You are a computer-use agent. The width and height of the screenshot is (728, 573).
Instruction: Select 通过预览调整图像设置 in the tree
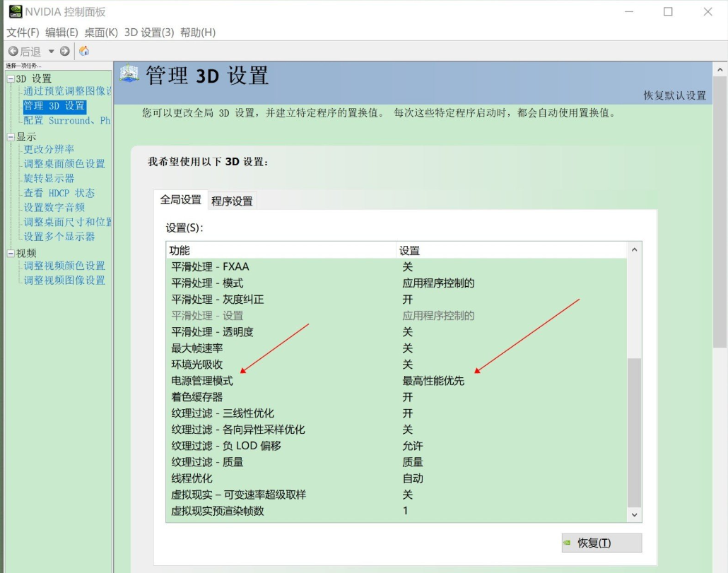[x=67, y=91]
